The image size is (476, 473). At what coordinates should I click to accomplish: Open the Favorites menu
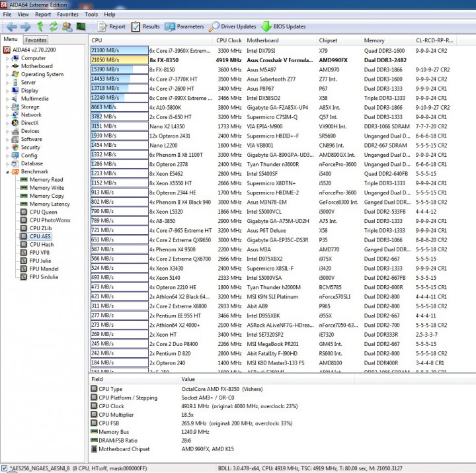[67, 15]
